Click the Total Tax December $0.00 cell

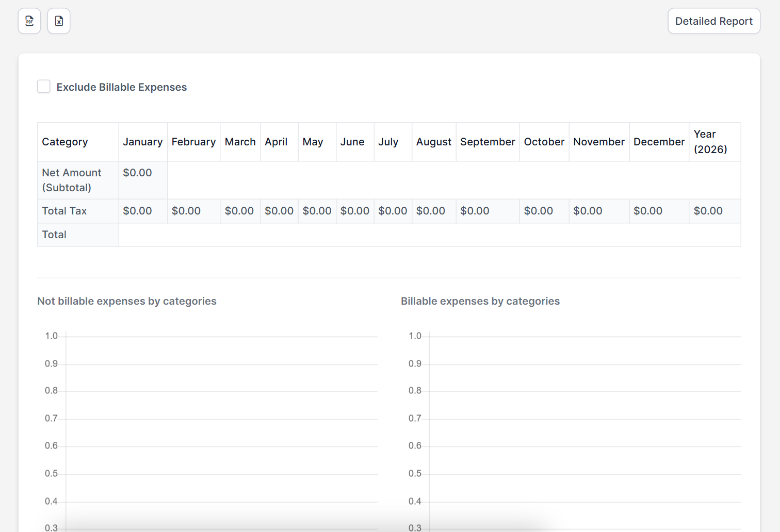point(659,211)
